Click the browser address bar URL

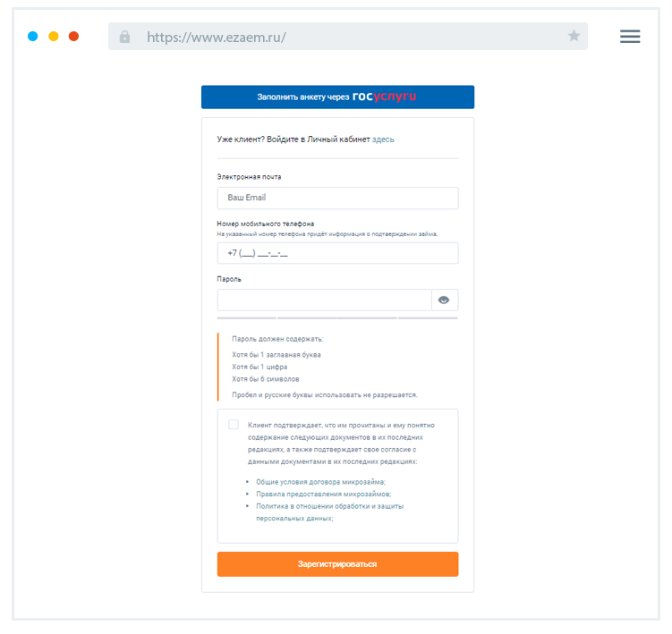click(217, 38)
